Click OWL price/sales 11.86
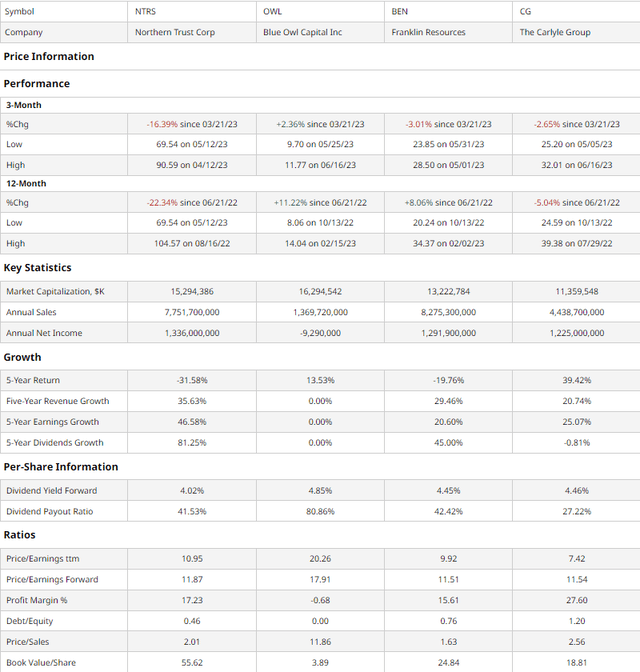 pos(320,642)
